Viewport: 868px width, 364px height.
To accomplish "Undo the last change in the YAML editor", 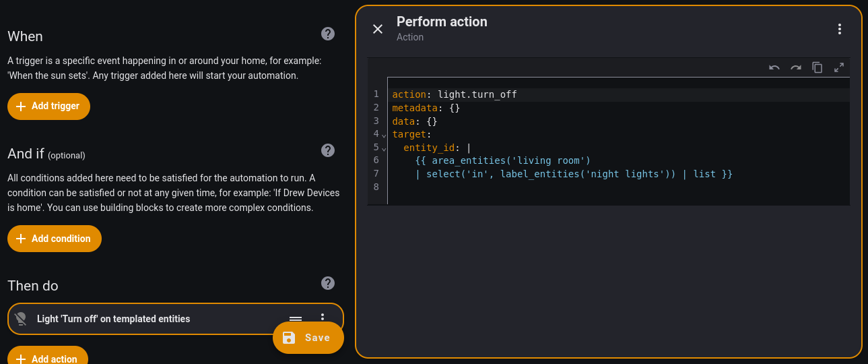I will pyautogui.click(x=774, y=67).
